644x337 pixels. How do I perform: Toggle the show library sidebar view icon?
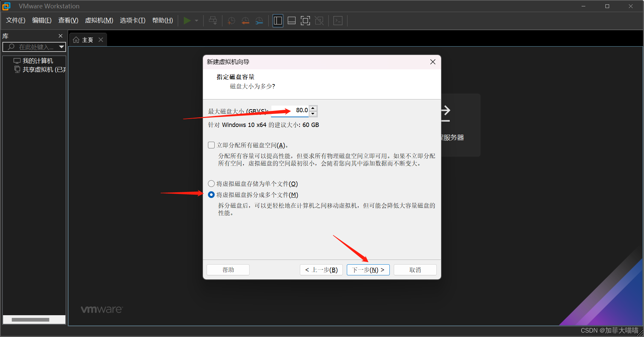click(278, 21)
